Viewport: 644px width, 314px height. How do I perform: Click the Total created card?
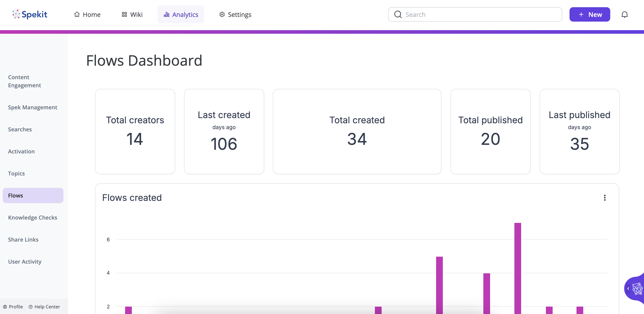click(357, 132)
